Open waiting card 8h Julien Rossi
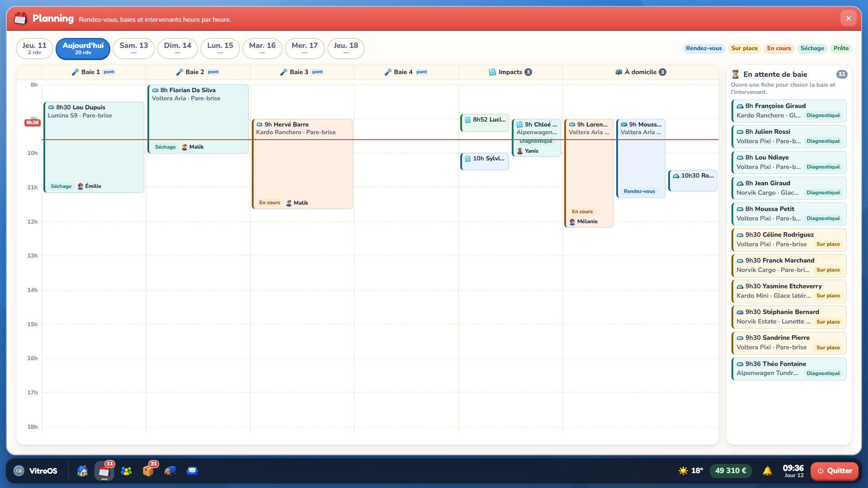The image size is (868, 488). (789, 136)
